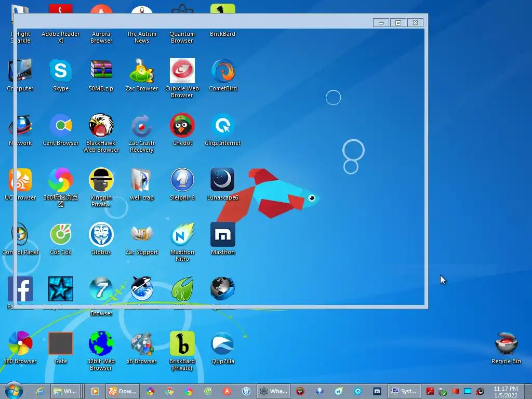Close the transparent window
Viewport: 532px width, 399px height.
click(x=415, y=23)
